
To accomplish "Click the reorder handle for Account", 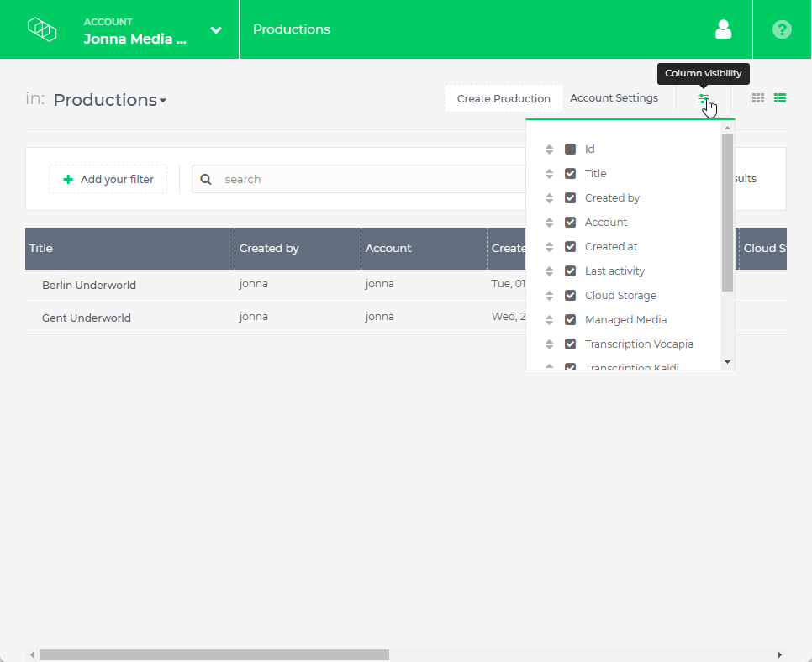I will 550,223.
